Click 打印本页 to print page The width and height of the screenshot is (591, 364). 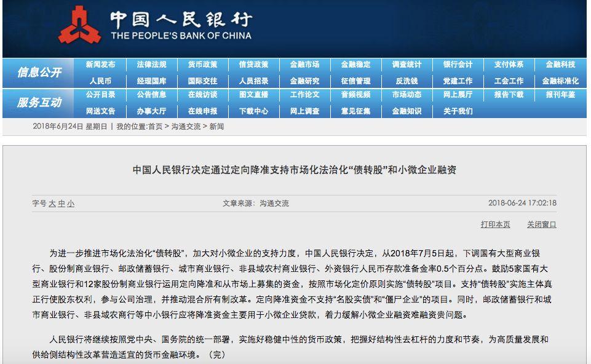click(495, 224)
